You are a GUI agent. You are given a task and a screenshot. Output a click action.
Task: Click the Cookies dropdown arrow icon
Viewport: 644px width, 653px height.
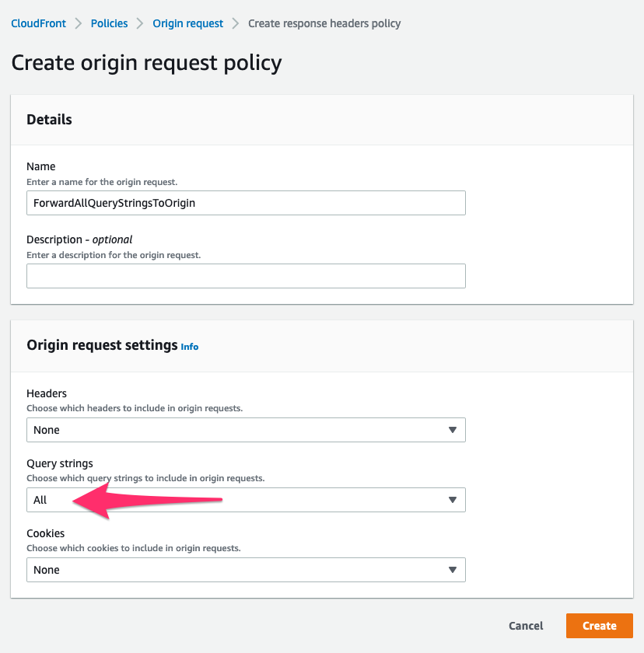tap(453, 570)
